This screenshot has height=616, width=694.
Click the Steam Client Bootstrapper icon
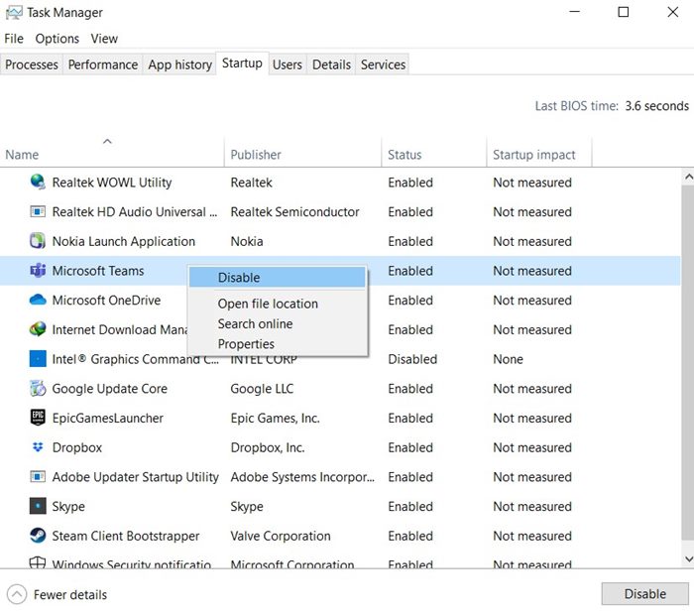[38, 536]
